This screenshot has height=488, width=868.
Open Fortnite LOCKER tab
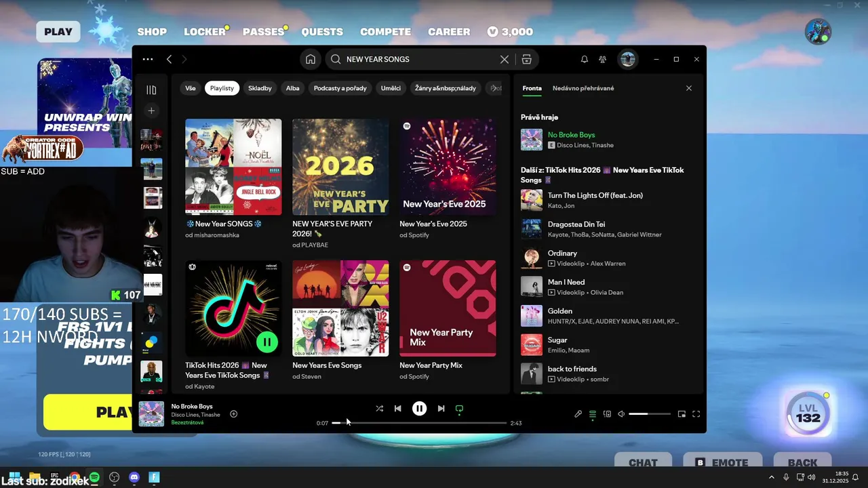click(205, 32)
